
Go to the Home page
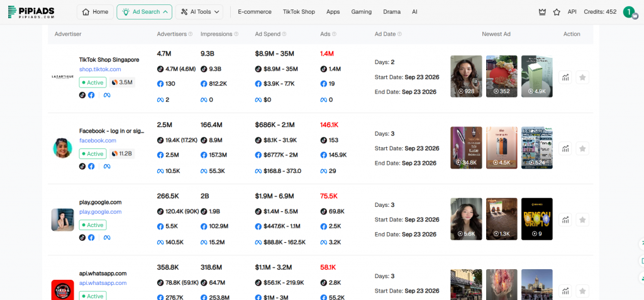[96, 12]
